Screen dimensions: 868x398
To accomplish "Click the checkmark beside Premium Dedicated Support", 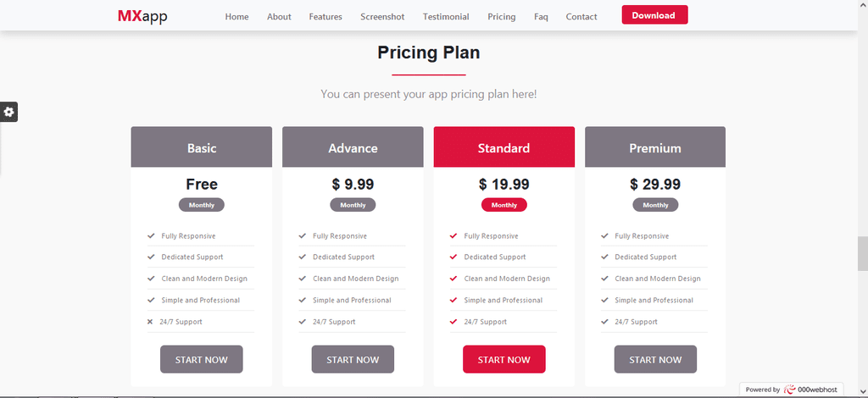I will [x=604, y=257].
